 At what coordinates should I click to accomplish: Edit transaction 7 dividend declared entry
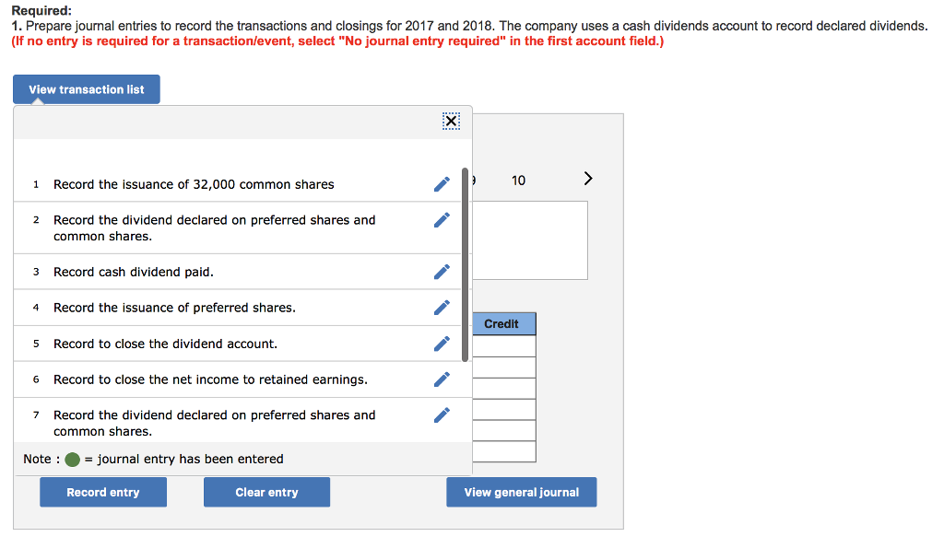tap(441, 414)
